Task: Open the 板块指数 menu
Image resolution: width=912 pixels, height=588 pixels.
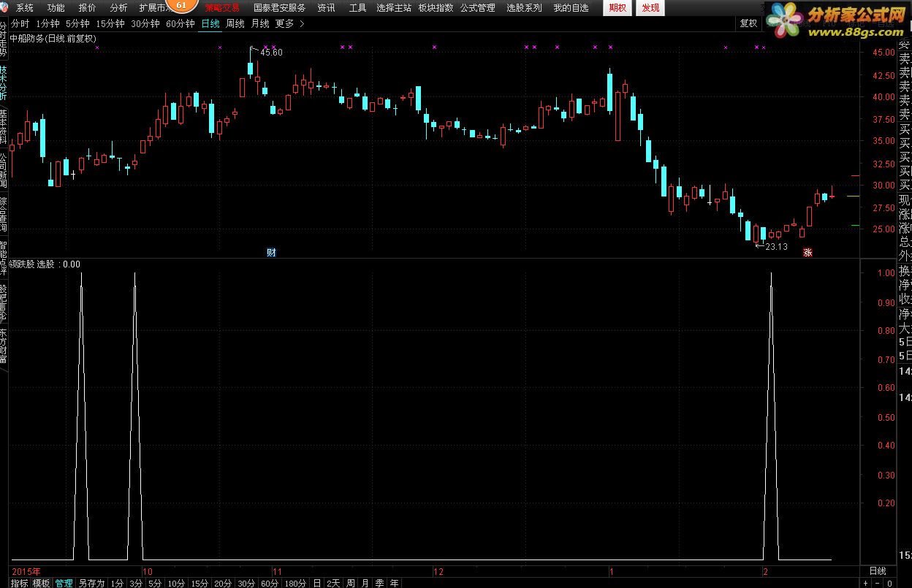Action: (x=436, y=8)
